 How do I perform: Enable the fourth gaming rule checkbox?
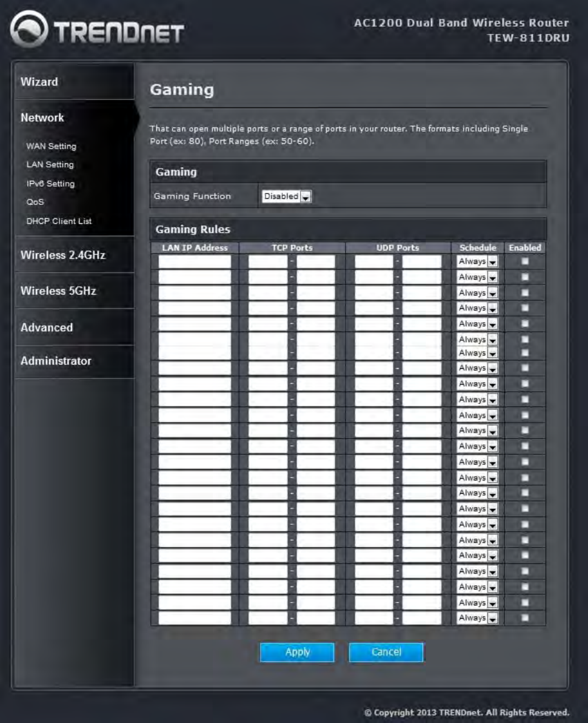coord(525,308)
